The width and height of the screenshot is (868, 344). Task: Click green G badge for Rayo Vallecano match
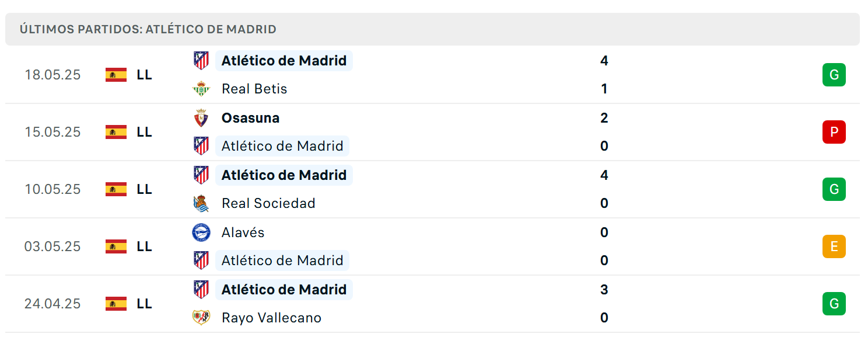(834, 304)
